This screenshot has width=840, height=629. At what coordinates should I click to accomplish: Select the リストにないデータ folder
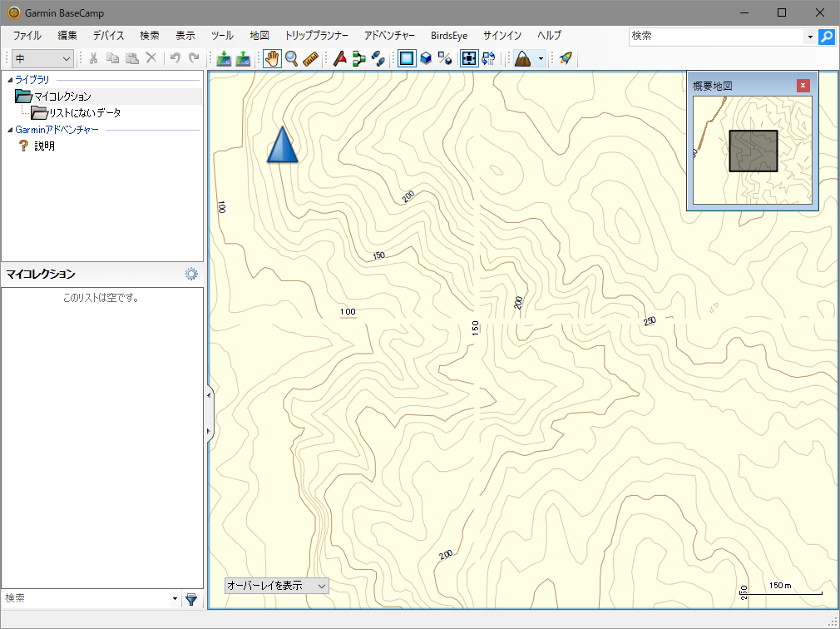click(x=76, y=113)
